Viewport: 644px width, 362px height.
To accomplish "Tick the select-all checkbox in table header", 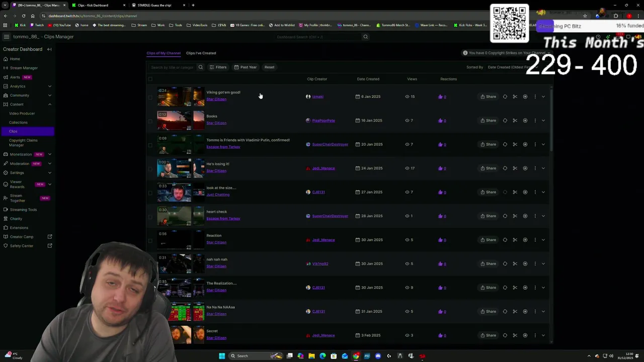I will coord(150,79).
